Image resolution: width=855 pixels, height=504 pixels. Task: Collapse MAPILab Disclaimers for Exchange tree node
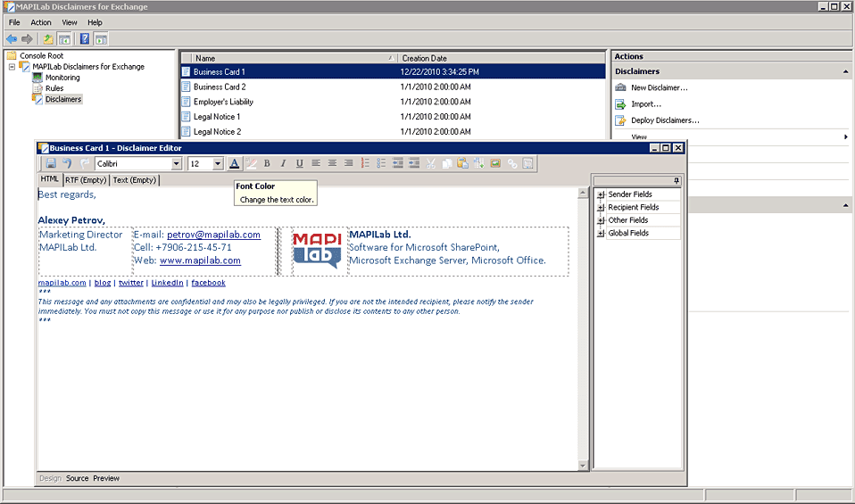[12, 67]
